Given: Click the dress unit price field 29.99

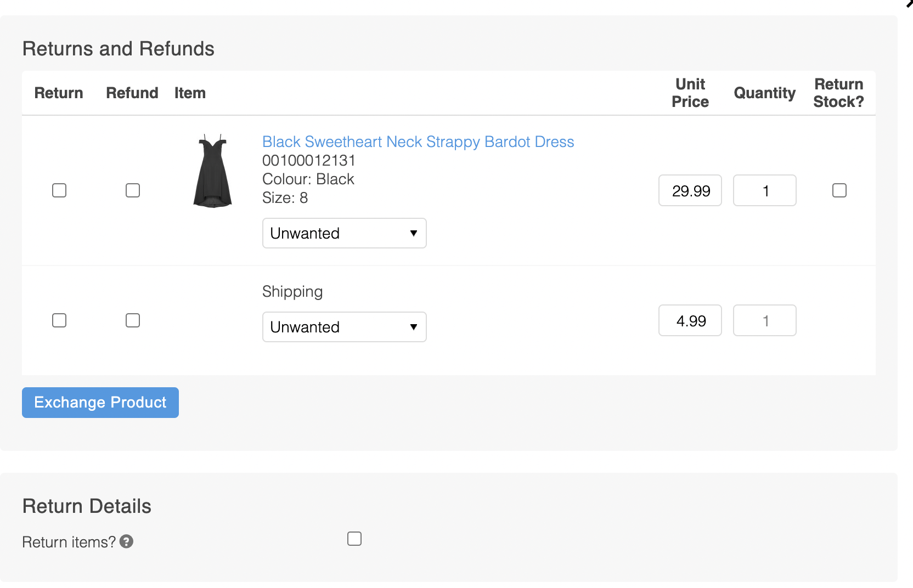Looking at the screenshot, I should click(690, 191).
